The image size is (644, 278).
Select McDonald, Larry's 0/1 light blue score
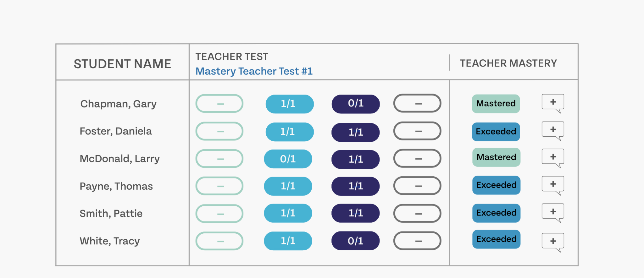(x=288, y=159)
